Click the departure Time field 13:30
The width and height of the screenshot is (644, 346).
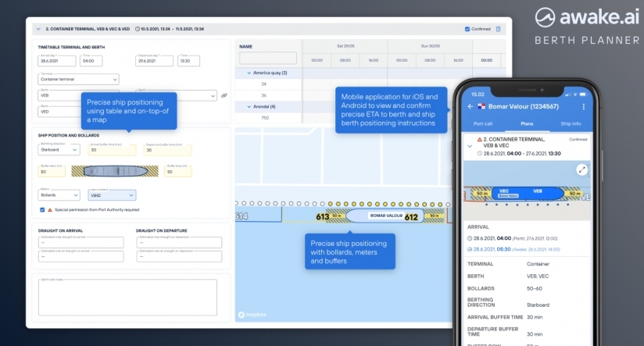(188, 61)
